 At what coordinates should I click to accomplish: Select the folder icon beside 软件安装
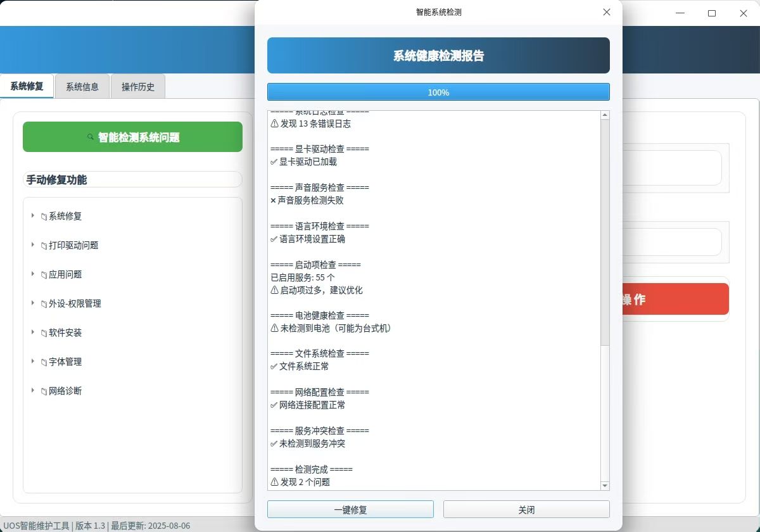pyautogui.click(x=44, y=333)
